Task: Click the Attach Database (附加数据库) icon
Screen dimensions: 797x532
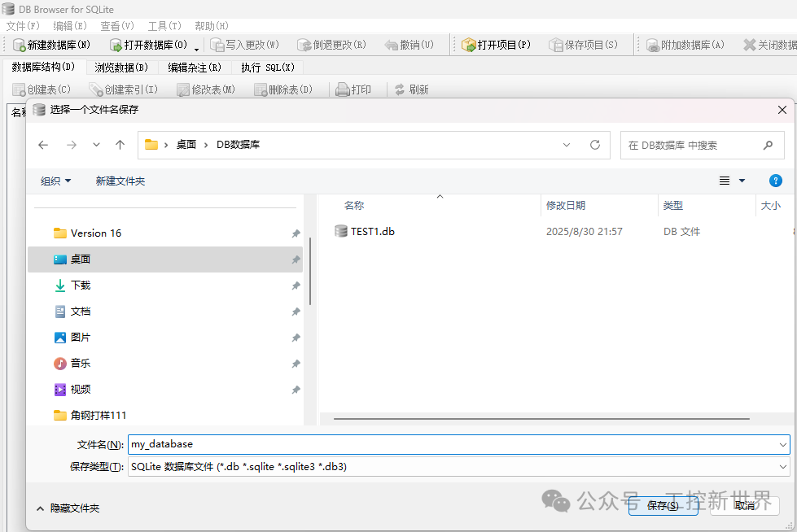Action: click(652, 45)
